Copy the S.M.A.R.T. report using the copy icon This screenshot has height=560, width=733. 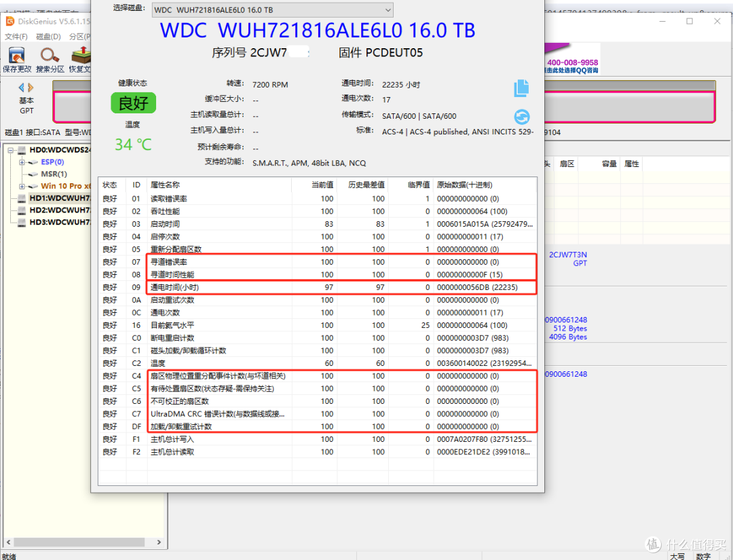pyautogui.click(x=521, y=87)
